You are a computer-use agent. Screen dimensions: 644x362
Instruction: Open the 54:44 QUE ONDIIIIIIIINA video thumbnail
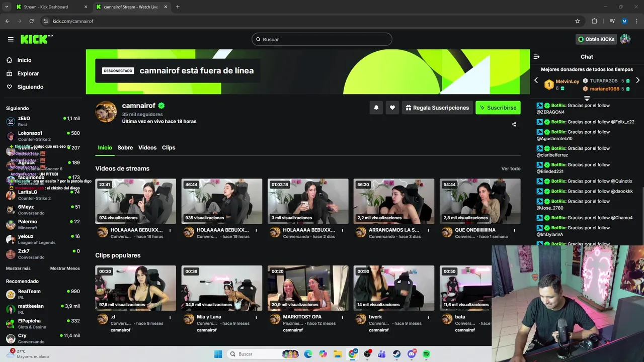click(480, 201)
